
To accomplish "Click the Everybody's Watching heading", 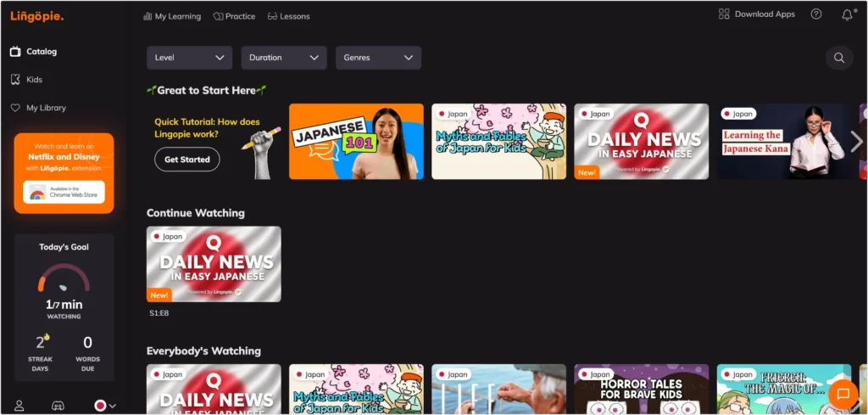I will [x=203, y=351].
